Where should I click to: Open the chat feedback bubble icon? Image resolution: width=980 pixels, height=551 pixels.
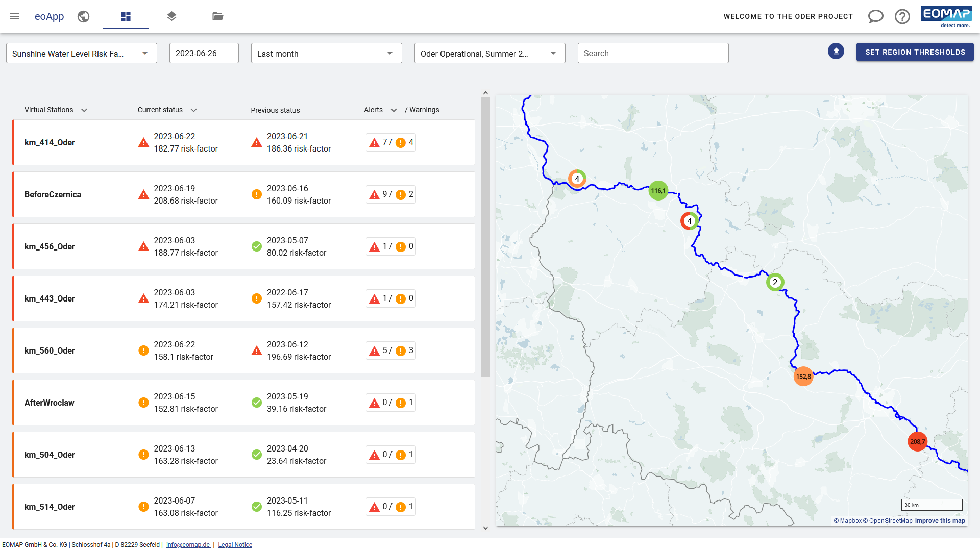(x=875, y=16)
